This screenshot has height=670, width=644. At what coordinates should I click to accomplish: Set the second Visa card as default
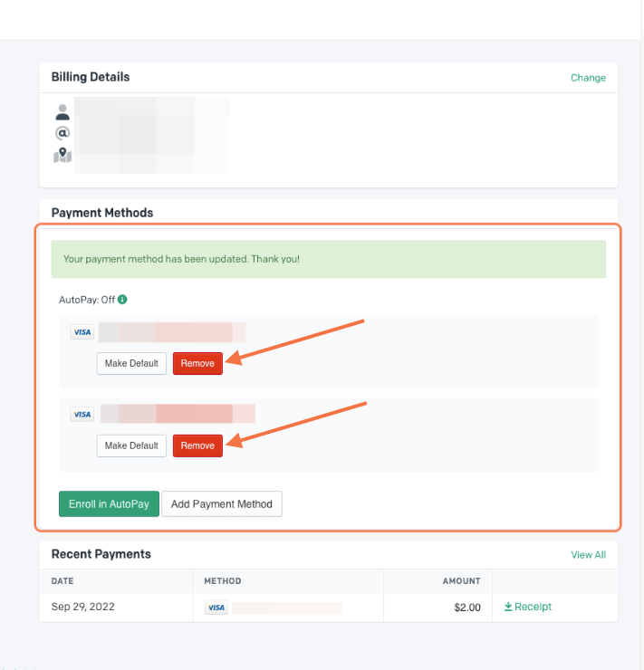coord(131,445)
